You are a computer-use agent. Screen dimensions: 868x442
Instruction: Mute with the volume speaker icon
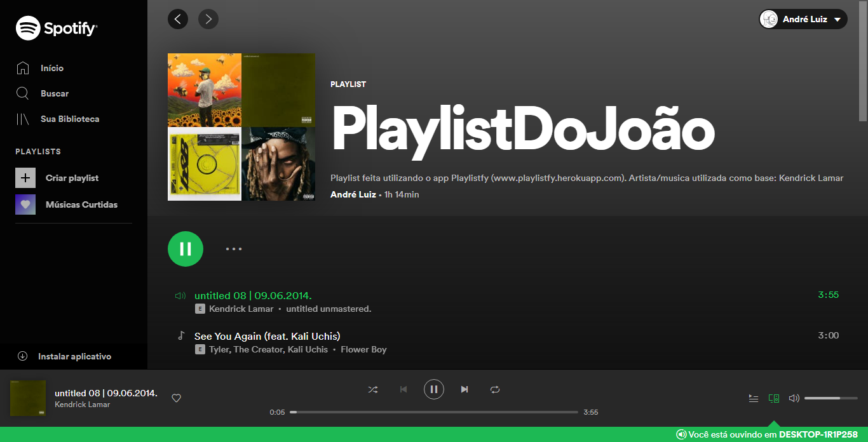click(794, 398)
